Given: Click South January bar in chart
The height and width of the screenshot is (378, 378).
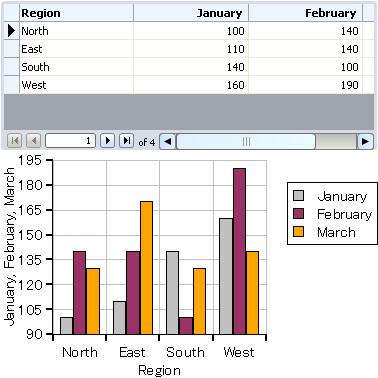Looking at the screenshot, I should [172, 293].
